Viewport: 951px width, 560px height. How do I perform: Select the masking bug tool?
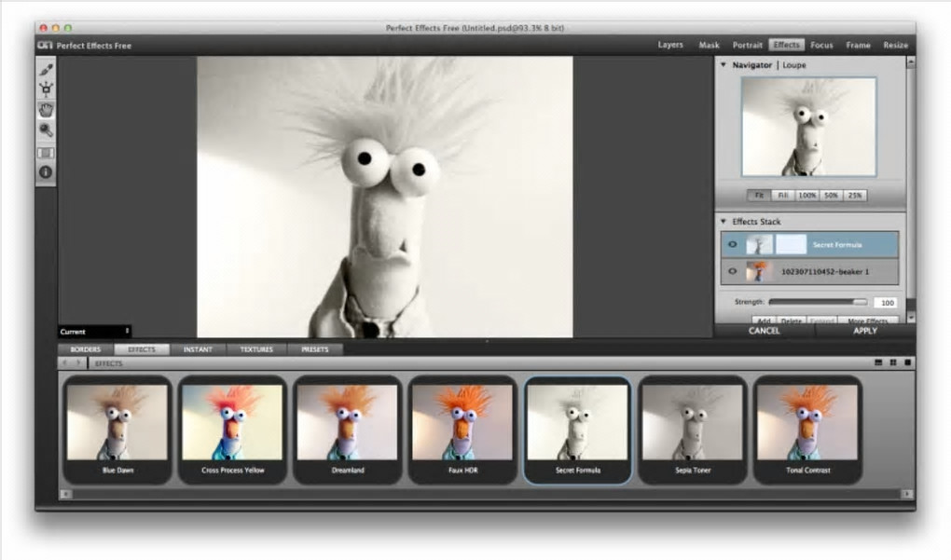pyautogui.click(x=46, y=89)
